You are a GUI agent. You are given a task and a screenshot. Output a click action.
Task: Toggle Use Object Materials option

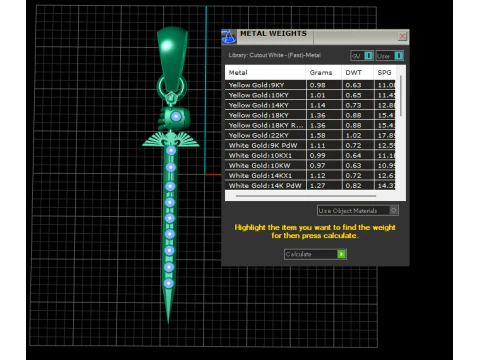coord(358,210)
